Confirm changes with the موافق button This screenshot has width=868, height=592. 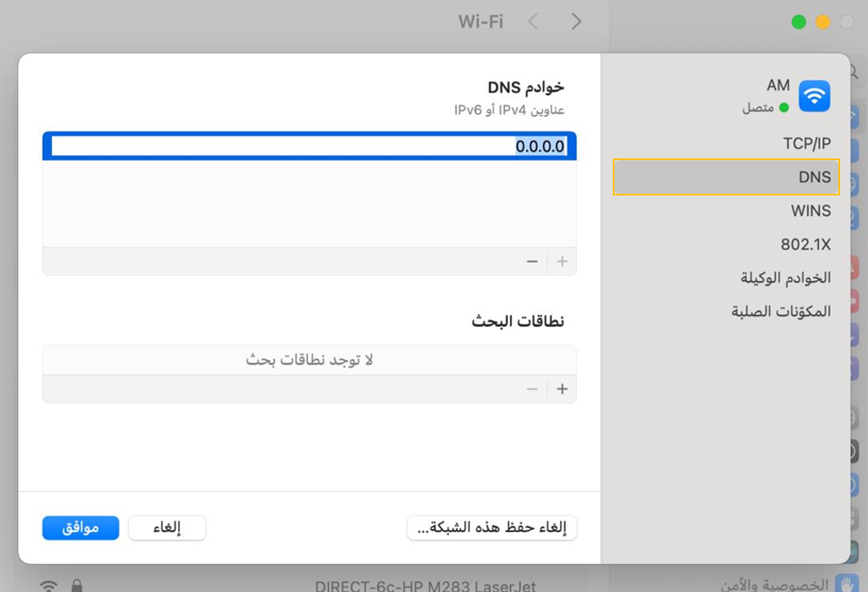point(80,528)
